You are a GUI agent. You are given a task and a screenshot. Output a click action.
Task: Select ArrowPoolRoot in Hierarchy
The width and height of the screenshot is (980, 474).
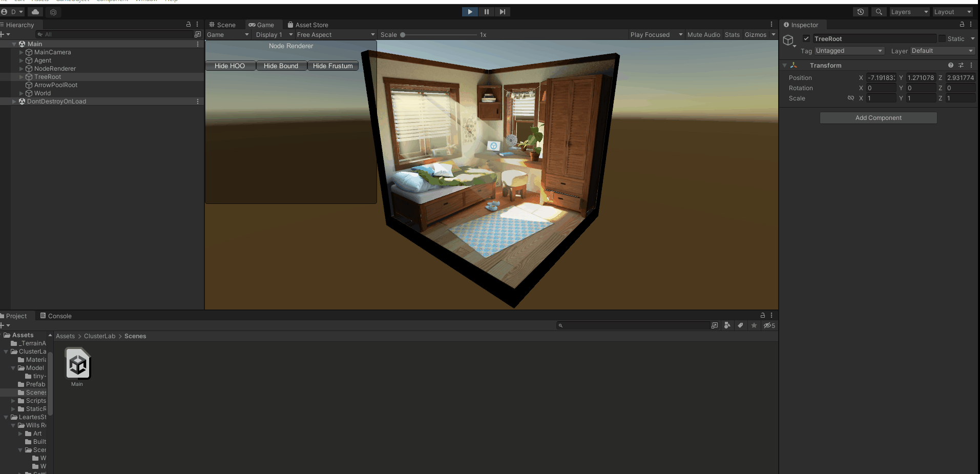[56, 85]
